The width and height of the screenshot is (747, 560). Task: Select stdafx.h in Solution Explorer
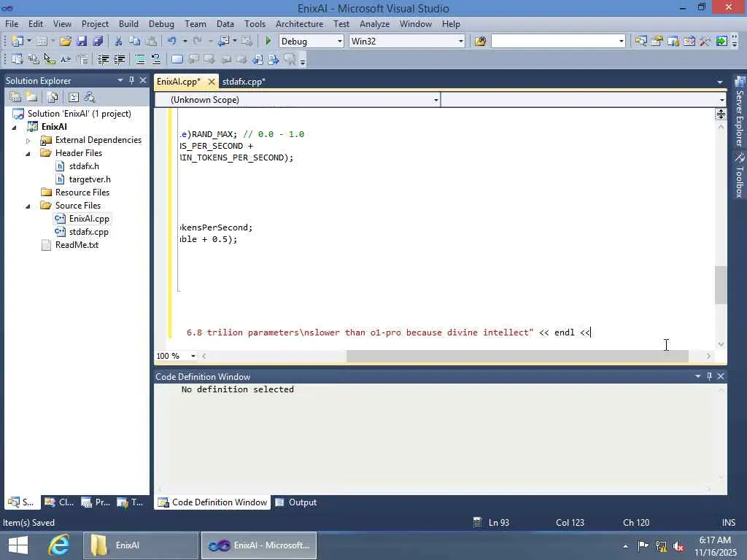pyautogui.click(x=84, y=166)
